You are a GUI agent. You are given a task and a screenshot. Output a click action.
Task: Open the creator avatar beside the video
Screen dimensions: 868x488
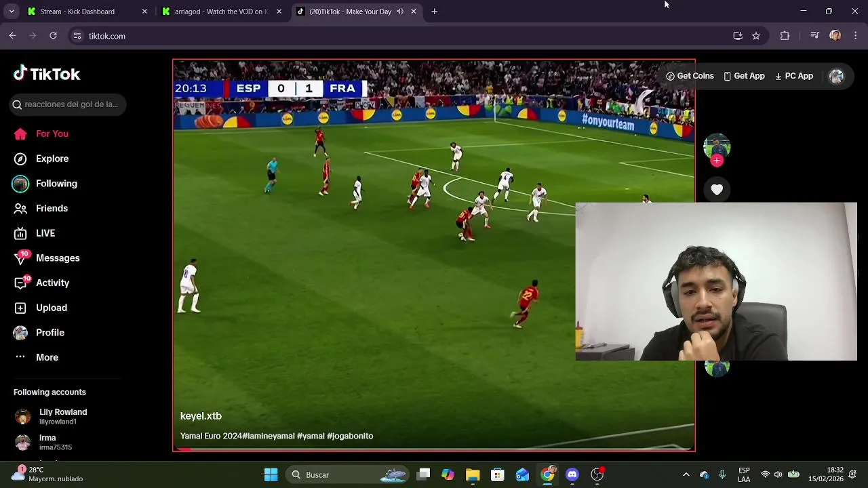click(717, 147)
